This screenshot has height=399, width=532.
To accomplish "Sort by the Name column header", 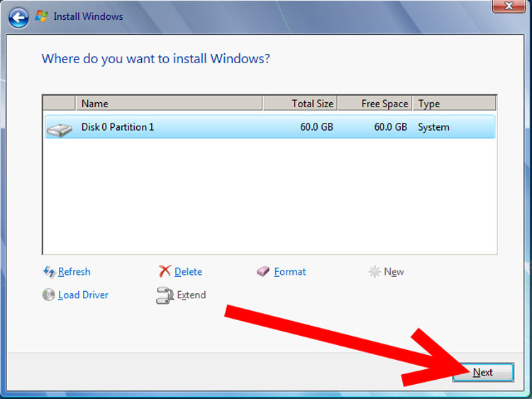I will pyautogui.click(x=169, y=103).
